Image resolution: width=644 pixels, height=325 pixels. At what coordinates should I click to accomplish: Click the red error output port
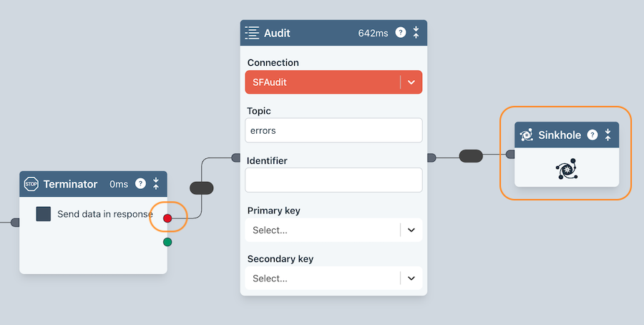coord(167,218)
